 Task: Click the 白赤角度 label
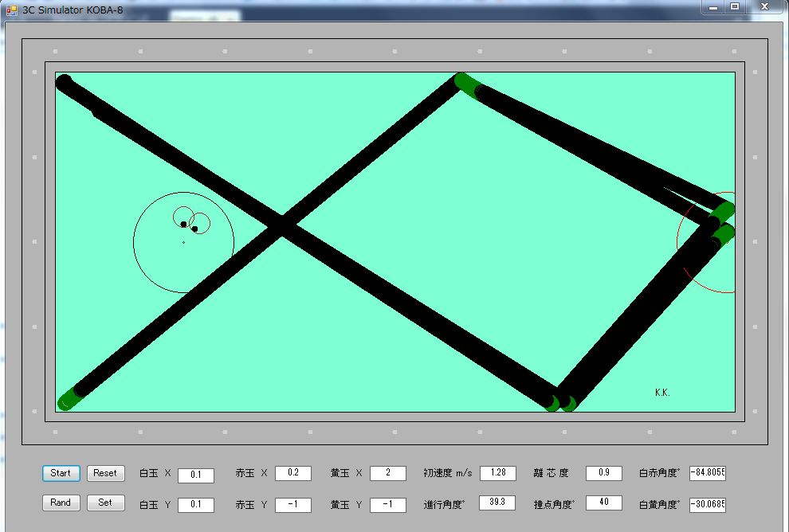(x=659, y=473)
